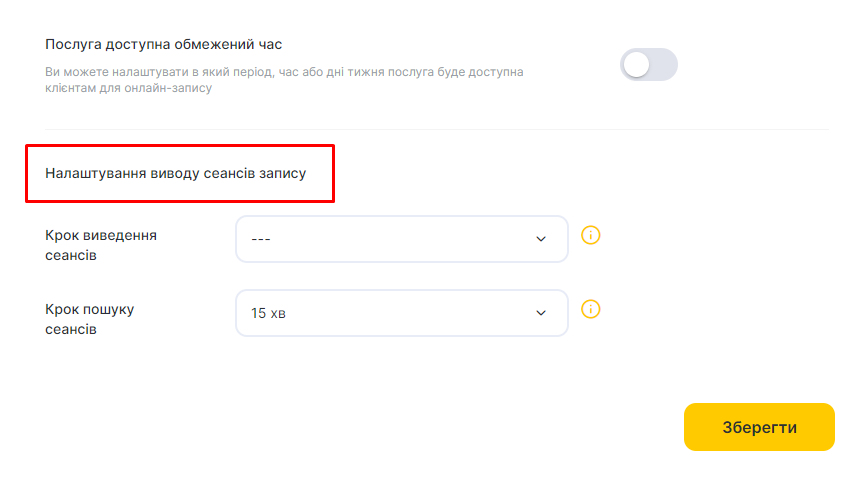
Task: Expand chevron arrow in the 15 хв dropdown
Action: [x=541, y=313]
